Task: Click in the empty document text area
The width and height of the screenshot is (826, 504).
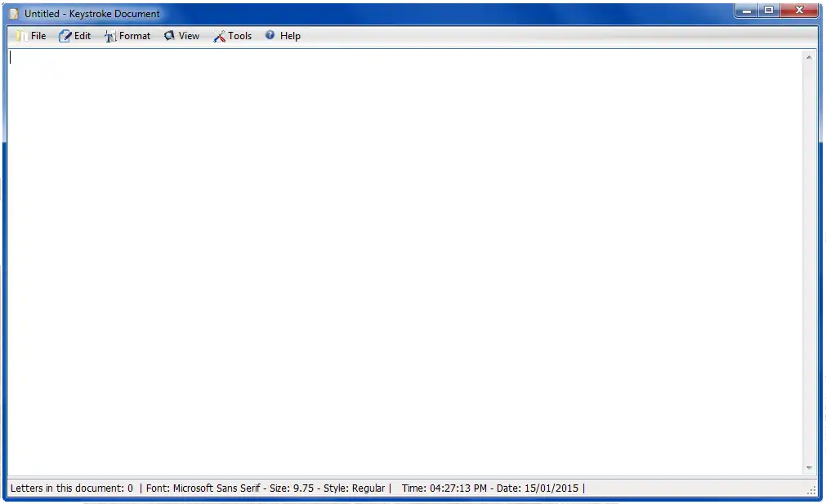Action: (x=404, y=263)
